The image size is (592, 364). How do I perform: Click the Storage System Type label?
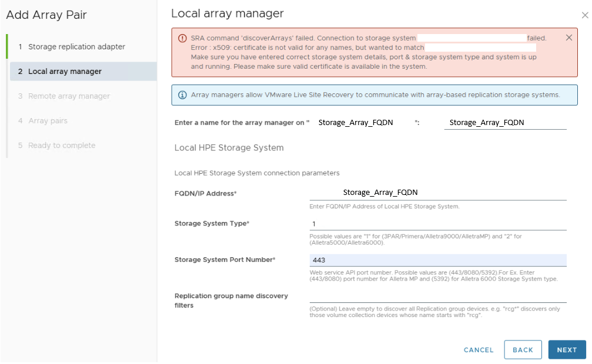coord(212,224)
